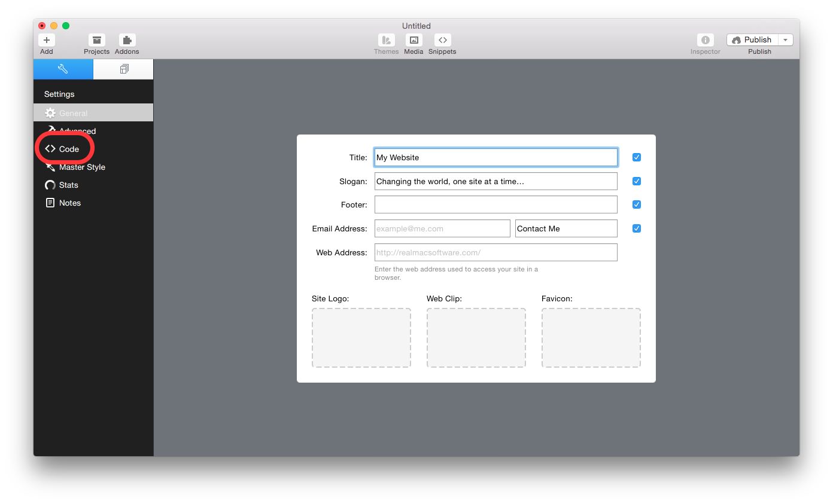This screenshot has height=504, width=833.
Task: Open the Projects toolbar icon
Action: [96, 40]
